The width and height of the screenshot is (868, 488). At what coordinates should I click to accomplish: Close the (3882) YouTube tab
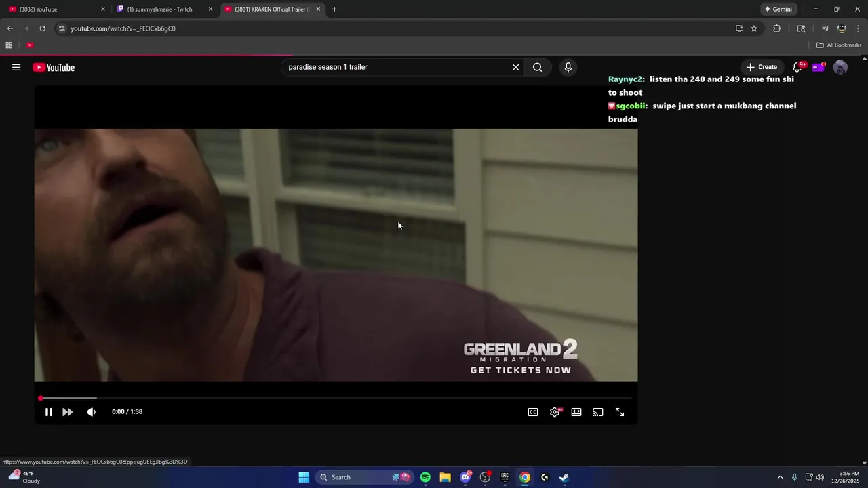pos(103,9)
